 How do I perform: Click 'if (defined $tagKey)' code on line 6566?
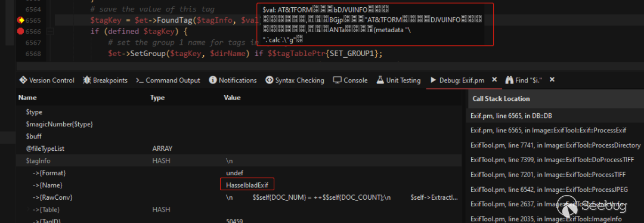click(139, 31)
